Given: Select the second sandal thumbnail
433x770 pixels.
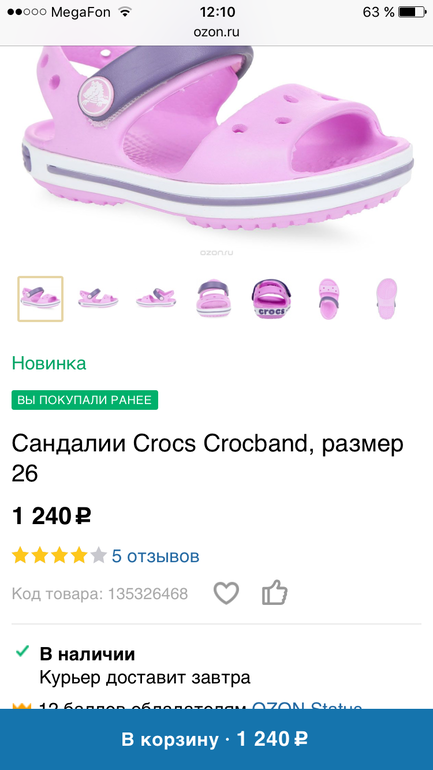Looking at the screenshot, I should pos(98,299).
